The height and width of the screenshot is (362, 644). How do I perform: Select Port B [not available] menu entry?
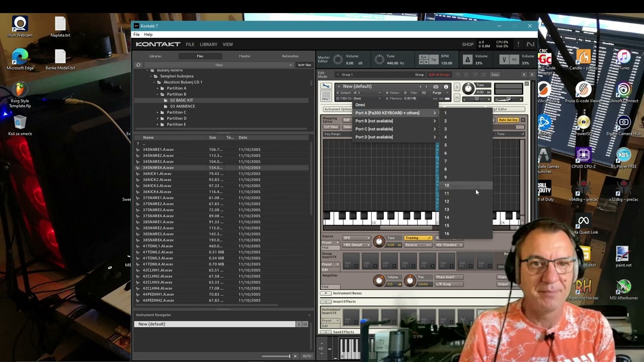(x=396, y=121)
